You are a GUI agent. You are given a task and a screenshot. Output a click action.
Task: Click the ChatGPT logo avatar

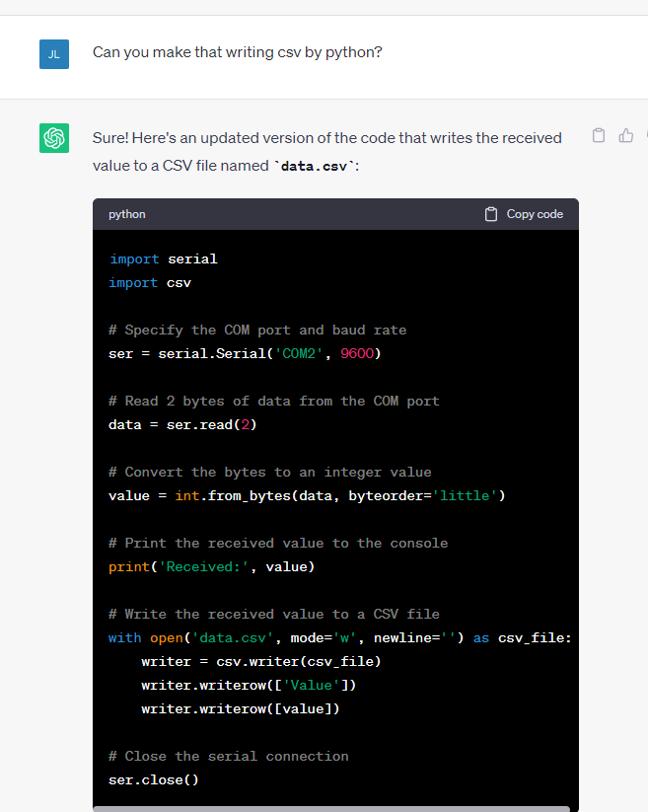pos(54,138)
